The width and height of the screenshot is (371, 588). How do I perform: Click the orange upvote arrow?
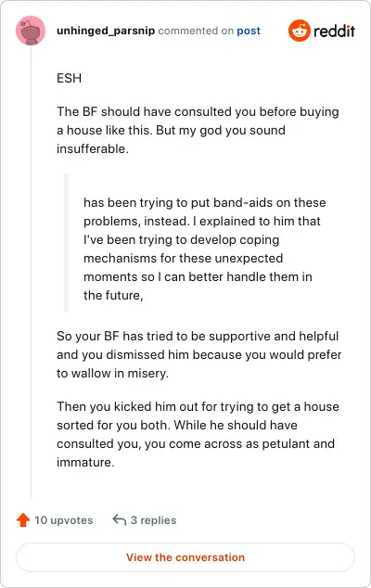(23, 519)
